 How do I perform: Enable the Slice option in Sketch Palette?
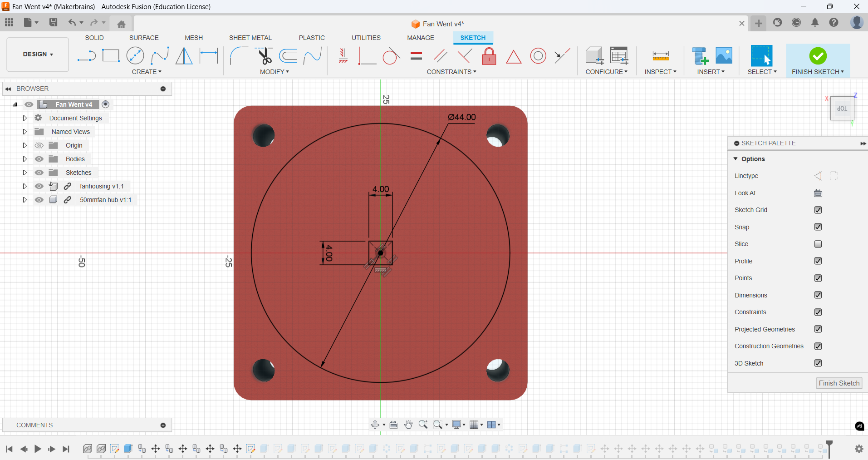pos(818,244)
